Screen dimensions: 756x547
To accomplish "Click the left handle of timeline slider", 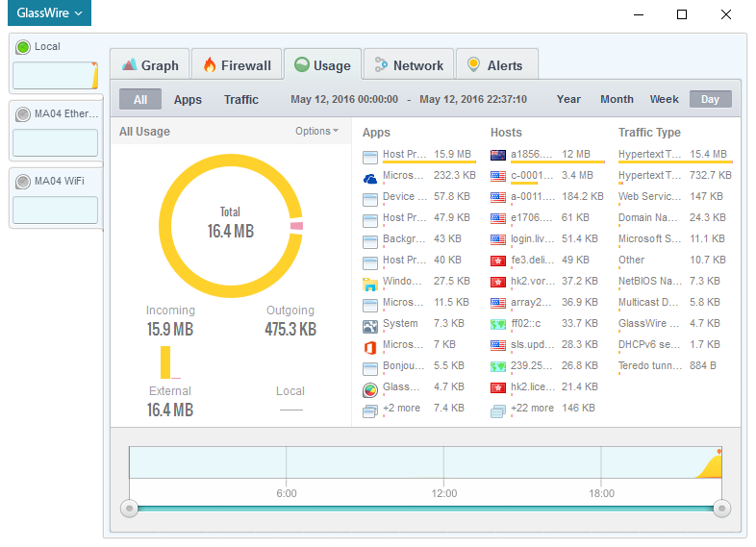I will [x=129, y=509].
